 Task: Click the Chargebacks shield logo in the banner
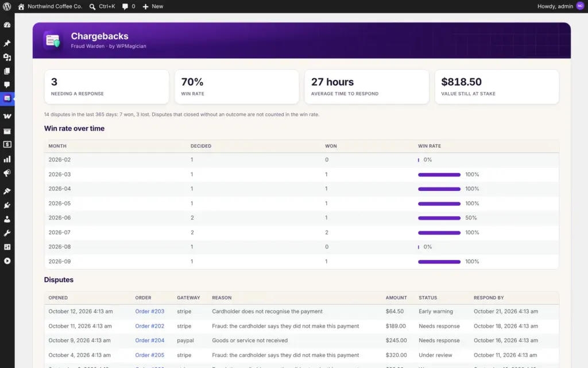(x=53, y=41)
